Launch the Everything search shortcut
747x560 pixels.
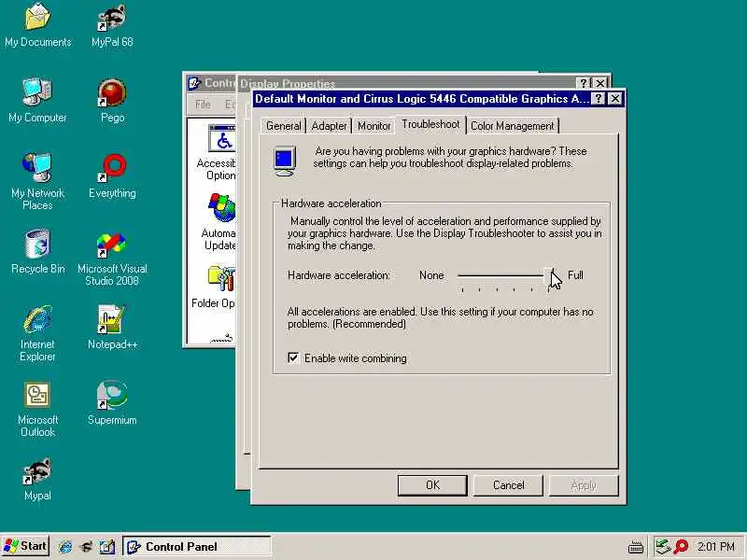[x=112, y=175]
